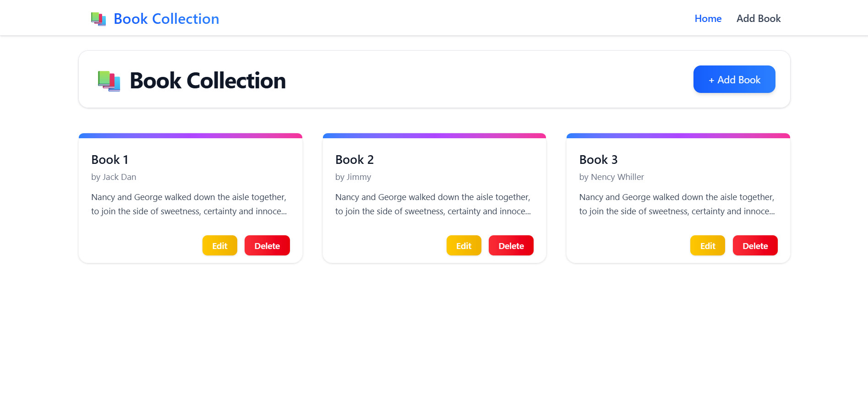Open the Home navigation item

point(708,19)
